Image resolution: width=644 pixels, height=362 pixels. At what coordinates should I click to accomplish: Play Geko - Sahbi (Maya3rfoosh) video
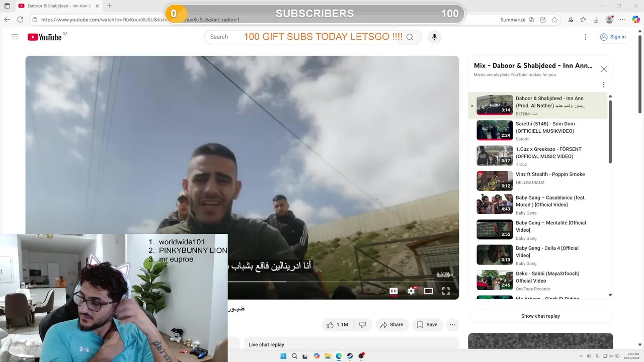538,280
